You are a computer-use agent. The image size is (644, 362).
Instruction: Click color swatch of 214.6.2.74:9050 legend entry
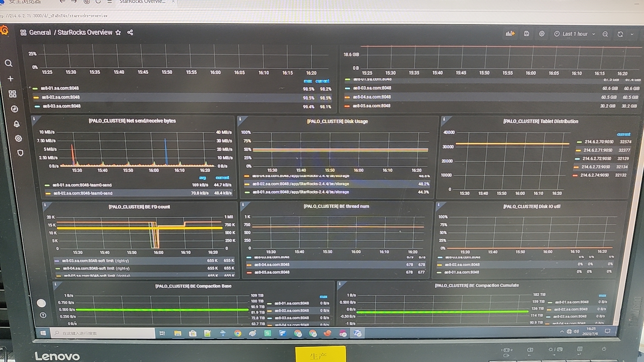pyautogui.click(x=575, y=175)
